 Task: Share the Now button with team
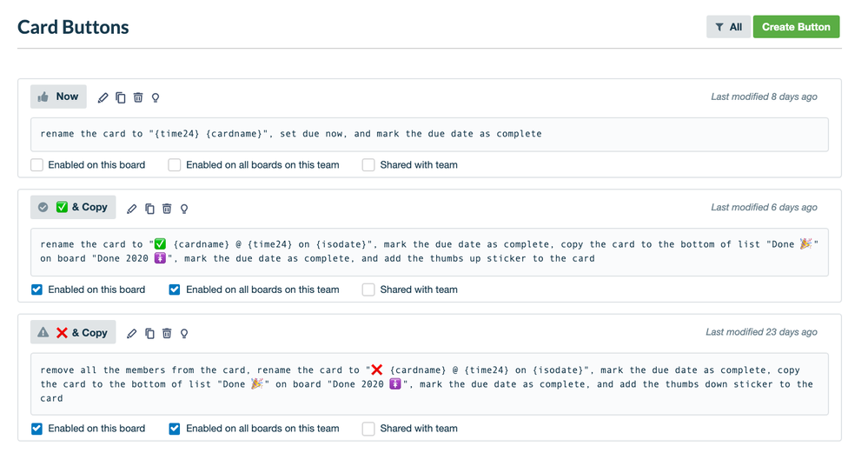(368, 165)
